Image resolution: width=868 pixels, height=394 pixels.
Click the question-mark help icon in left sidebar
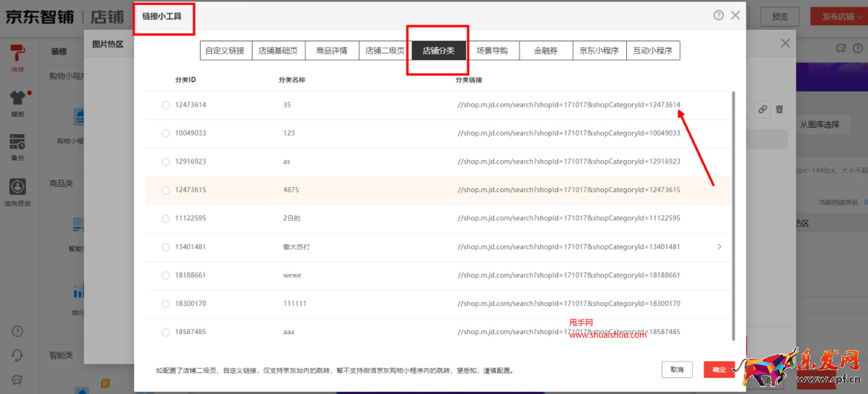[17, 331]
